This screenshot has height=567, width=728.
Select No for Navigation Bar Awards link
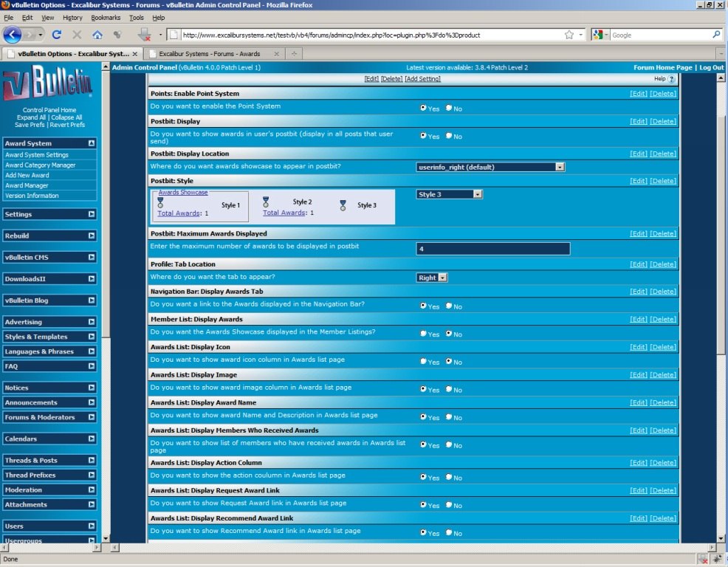[449, 306]
